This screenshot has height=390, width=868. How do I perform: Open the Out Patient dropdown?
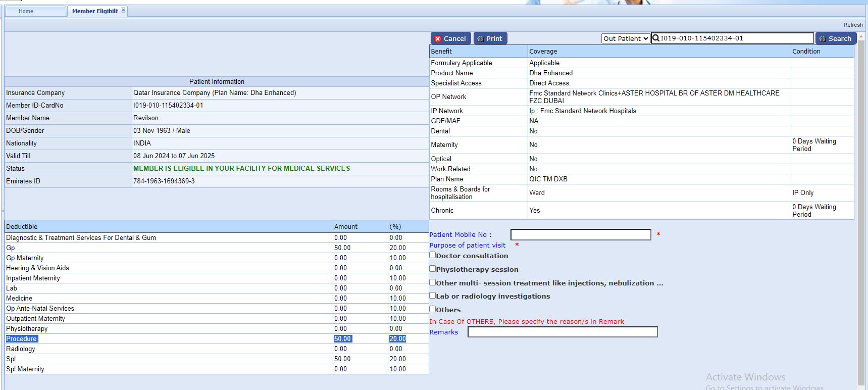tap(625, 38)
